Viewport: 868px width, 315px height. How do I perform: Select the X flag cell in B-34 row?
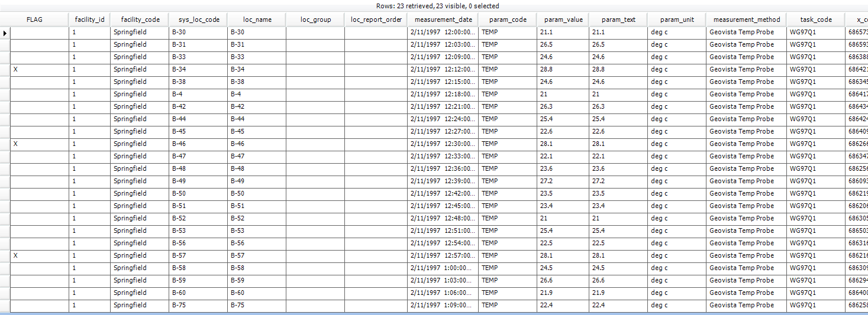[x=39, y=70]
